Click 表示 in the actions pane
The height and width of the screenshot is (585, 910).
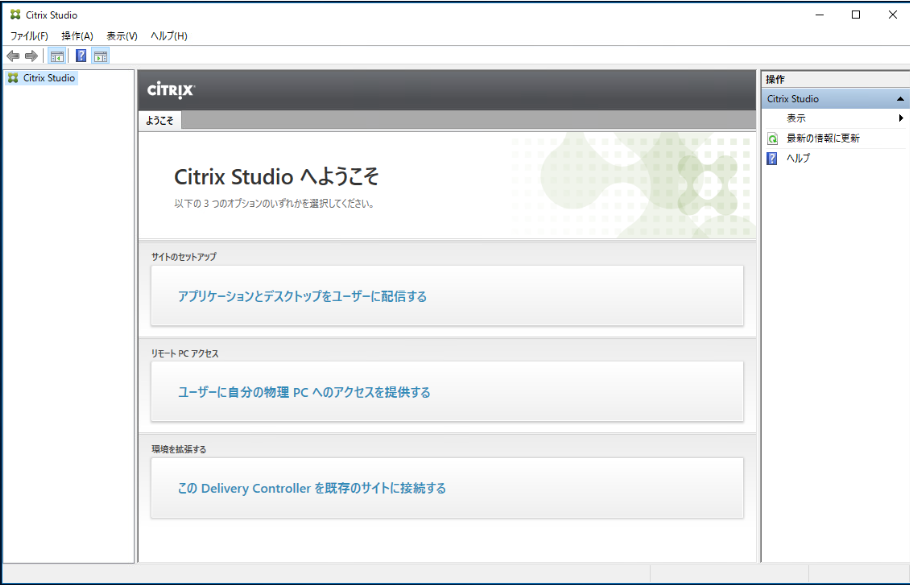pyautogui.click(x=796, y=118)
